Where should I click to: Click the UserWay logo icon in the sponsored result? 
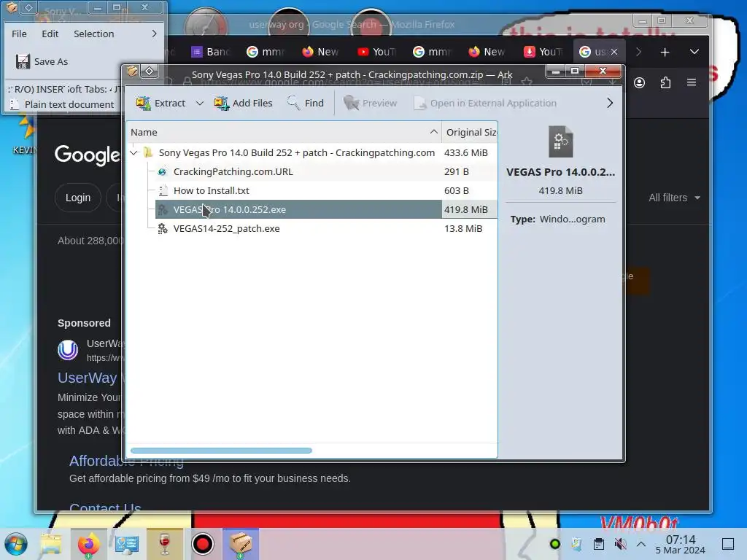point(68,350)
